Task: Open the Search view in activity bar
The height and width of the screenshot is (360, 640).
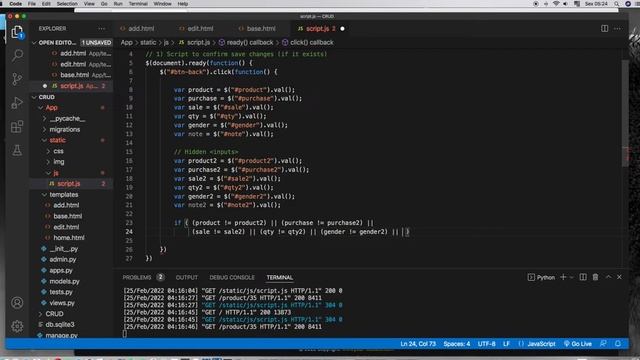Action: [x=17, y=55]
